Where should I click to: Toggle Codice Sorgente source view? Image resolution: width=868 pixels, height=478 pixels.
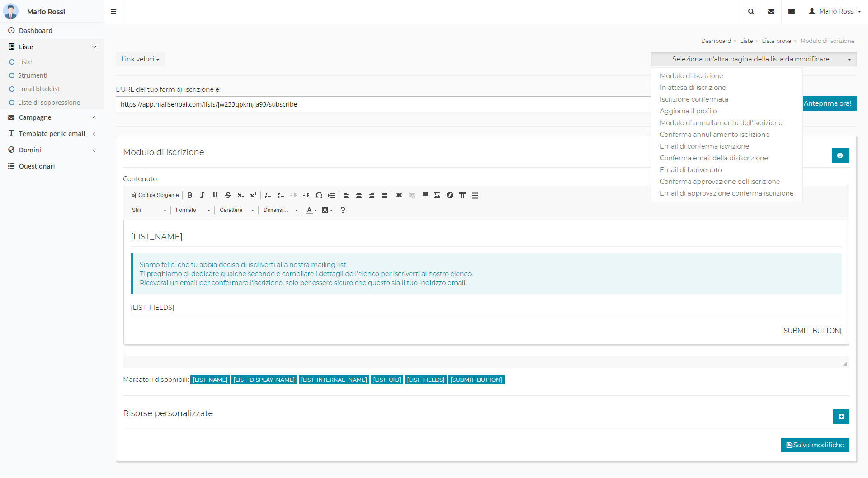pyautogui.click(x=155, y=195)
